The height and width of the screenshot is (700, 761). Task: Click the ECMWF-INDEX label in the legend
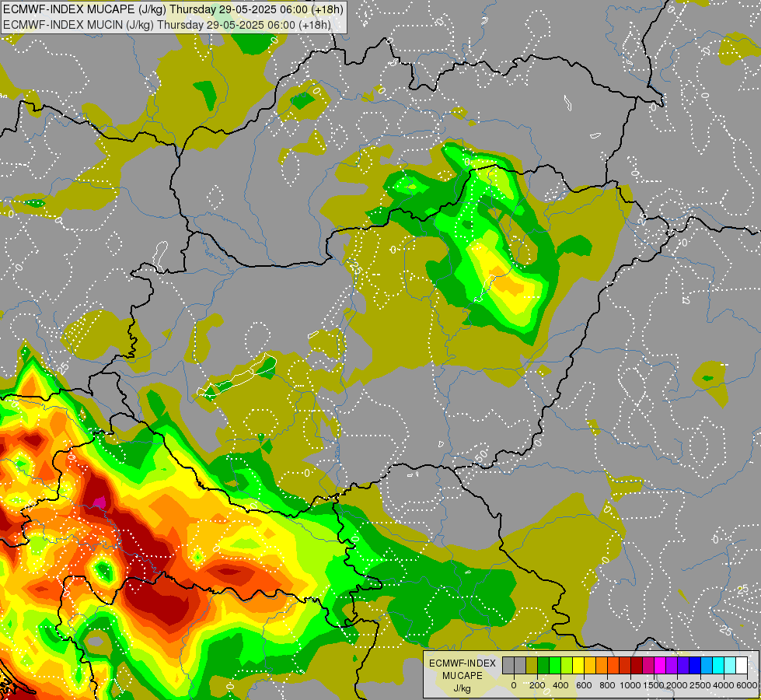tap(463, 663)
